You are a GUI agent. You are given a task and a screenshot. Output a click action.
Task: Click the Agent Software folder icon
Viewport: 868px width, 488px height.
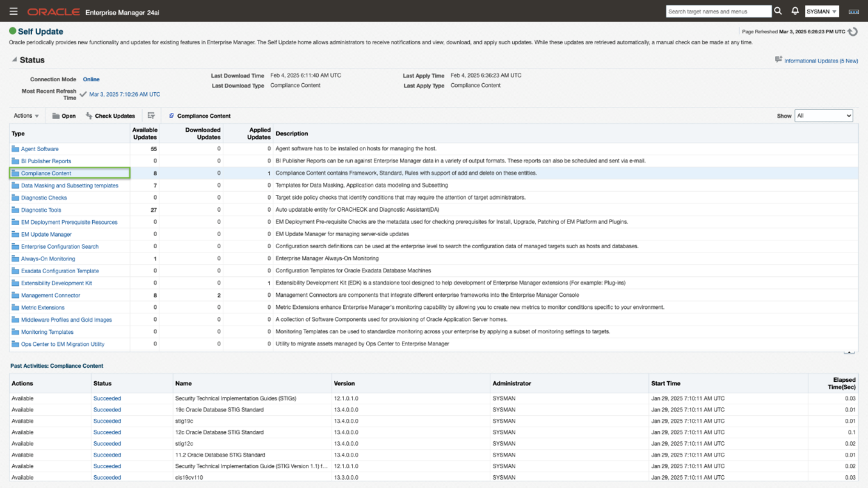click(x=15, y=149)
